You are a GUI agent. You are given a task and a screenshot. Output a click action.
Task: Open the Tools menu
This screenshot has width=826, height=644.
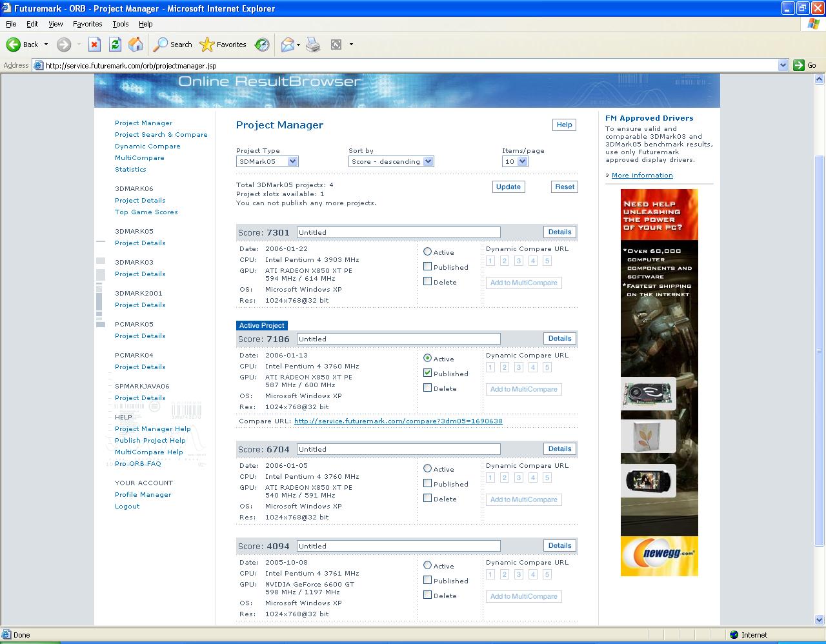[x=121, y=24]
